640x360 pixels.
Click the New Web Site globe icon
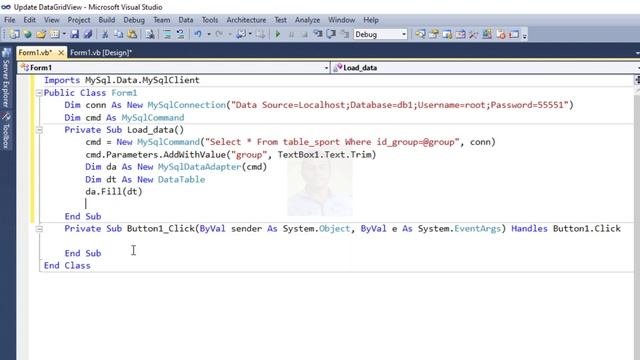[x=27, y=34]
